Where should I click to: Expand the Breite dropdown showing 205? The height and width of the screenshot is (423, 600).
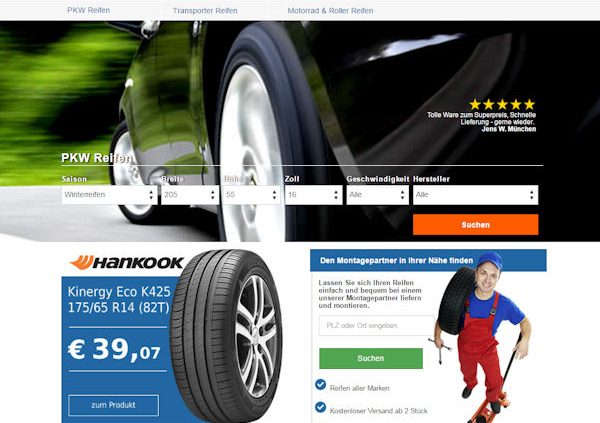190,195
